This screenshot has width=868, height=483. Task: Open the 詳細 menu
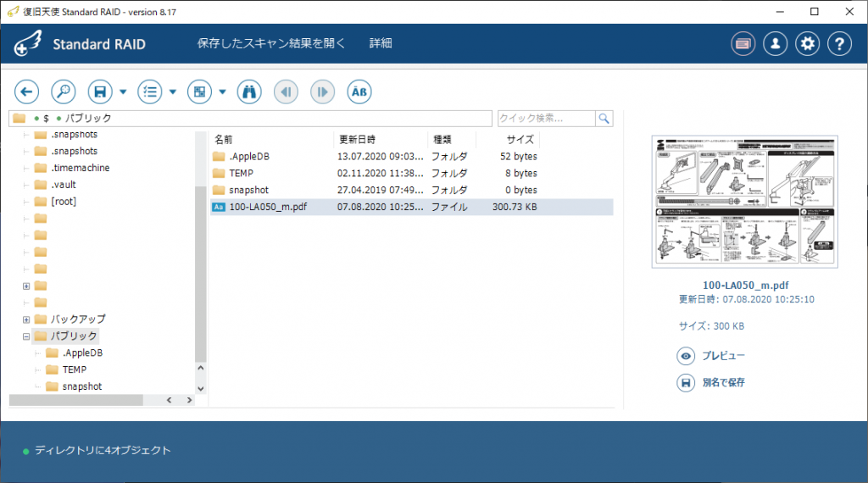point(381,44)
